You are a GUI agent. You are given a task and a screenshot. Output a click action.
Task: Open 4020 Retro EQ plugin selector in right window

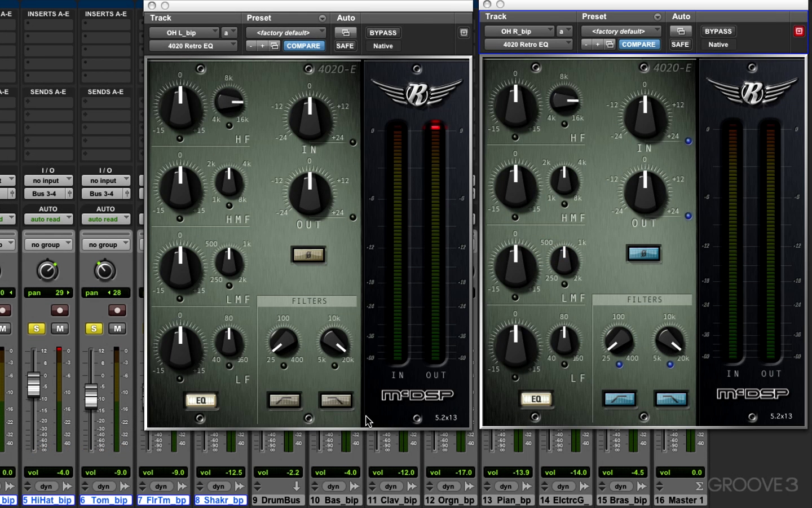pos(528,45)
